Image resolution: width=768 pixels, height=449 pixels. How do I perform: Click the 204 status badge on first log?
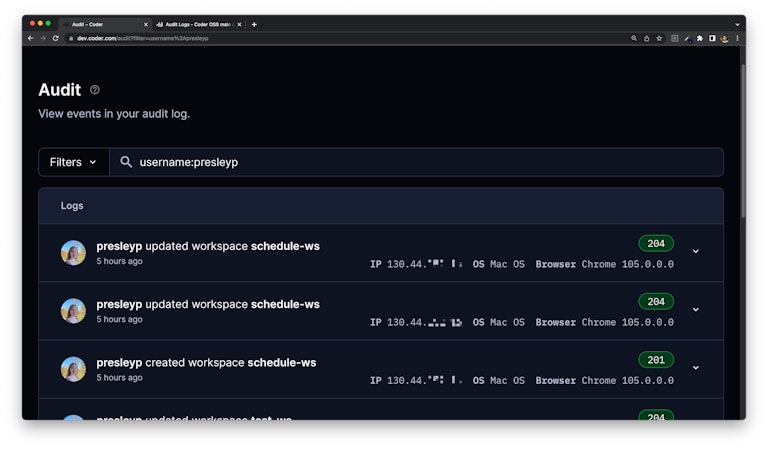pyautogui.click(x=656, y=243)
